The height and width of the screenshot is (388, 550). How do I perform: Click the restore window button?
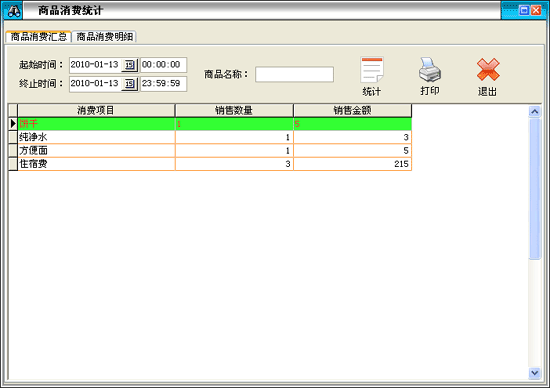click(524, 11)
